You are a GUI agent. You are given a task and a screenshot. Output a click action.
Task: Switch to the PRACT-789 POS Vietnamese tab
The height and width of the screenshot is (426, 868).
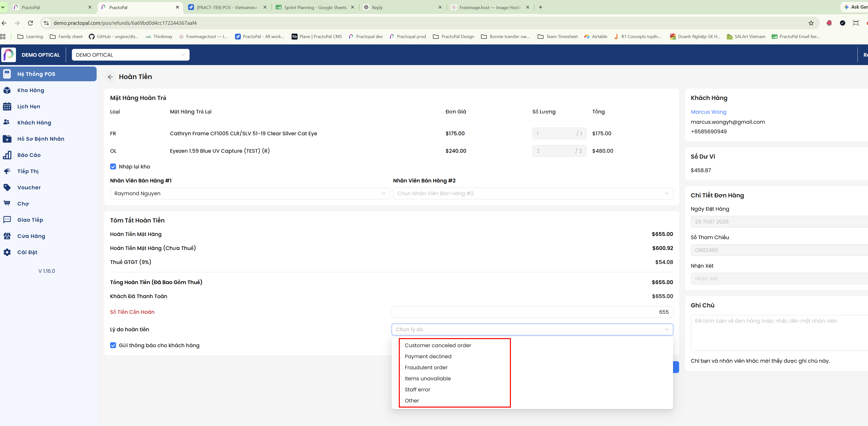[x=227, y=7]
